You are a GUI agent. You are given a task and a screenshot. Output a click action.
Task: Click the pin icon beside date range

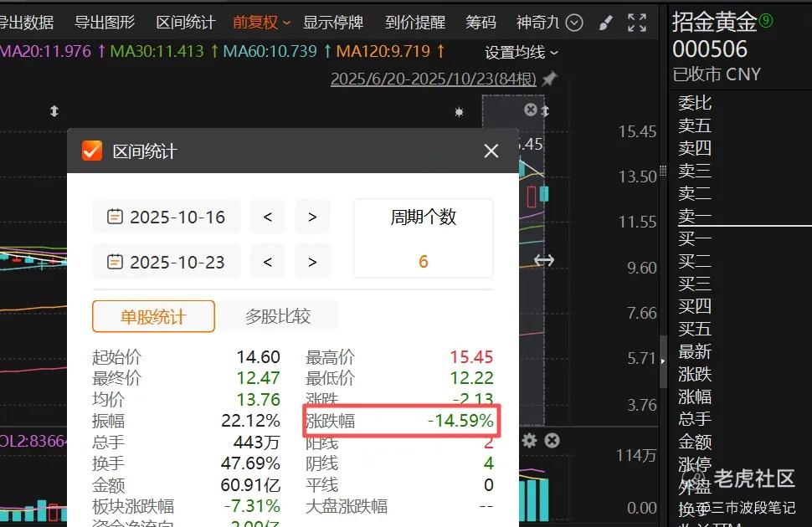tap(549, 79)
